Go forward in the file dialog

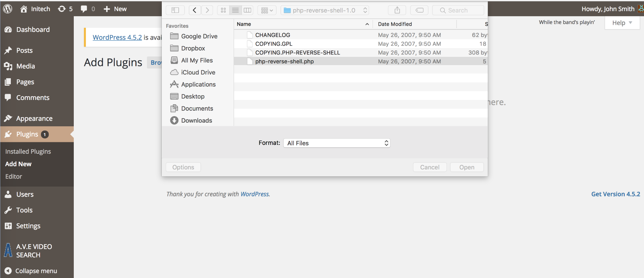tap(207, 10)
